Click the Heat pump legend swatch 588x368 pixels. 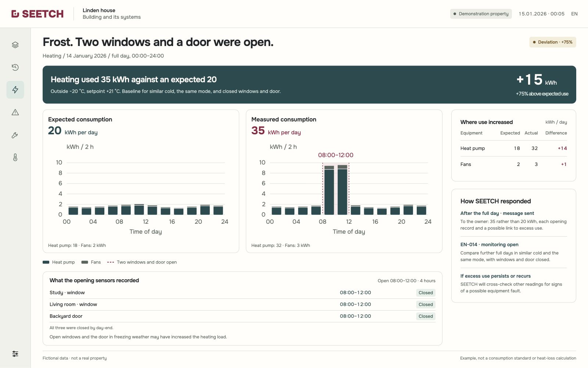coord(46,262)
